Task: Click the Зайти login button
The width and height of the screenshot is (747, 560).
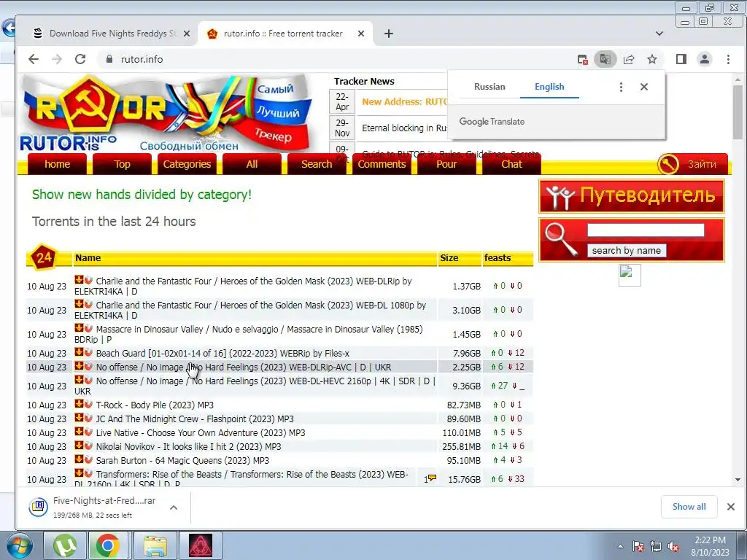Action: pos(692,164)
